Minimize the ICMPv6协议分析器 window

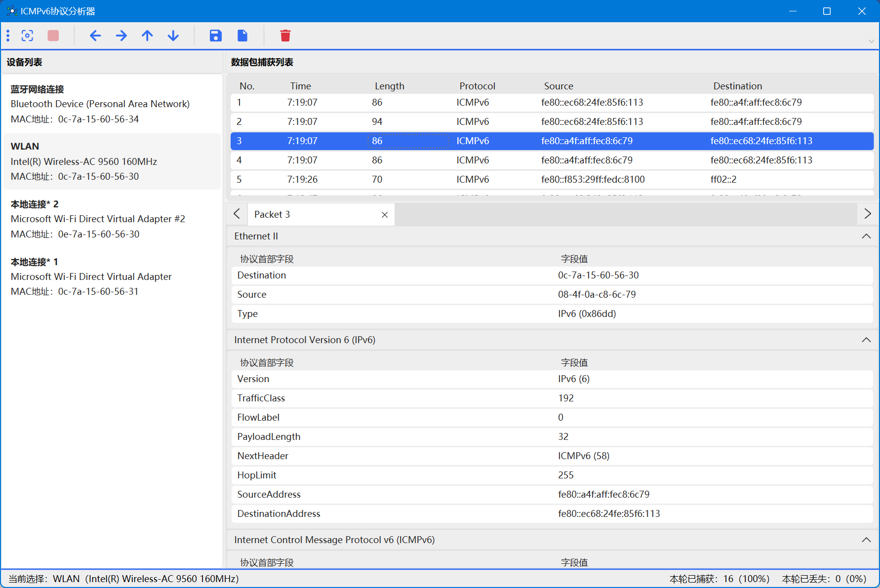click(793, 11)
